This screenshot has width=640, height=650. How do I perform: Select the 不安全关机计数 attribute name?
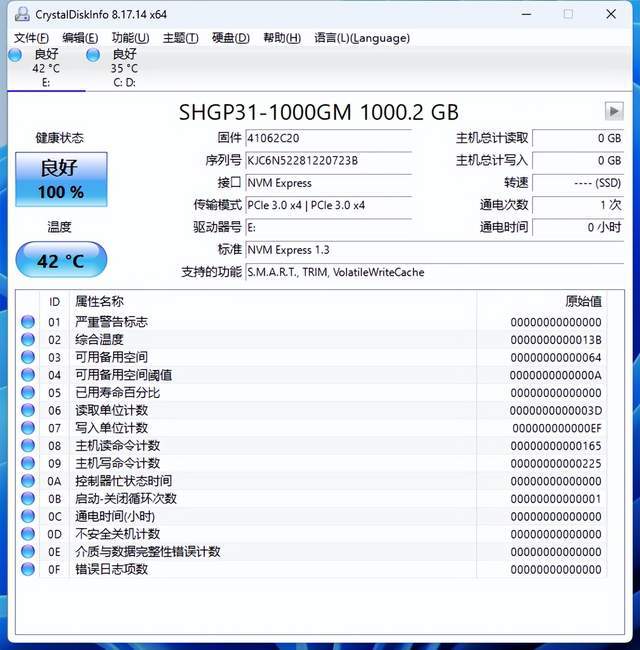(x=117, y=534)
